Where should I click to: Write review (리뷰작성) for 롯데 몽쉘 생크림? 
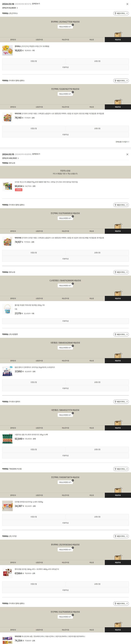(x=65, y=590)
